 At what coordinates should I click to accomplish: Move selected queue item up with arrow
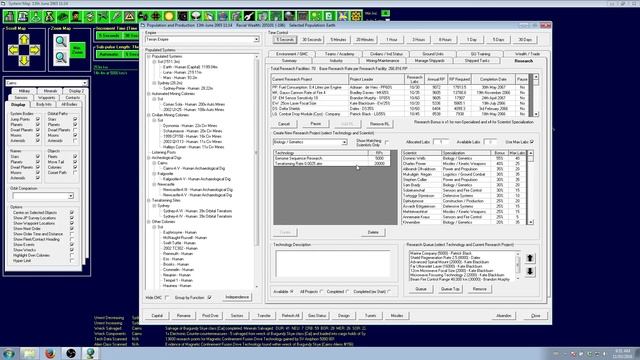pyautogui.click(x=530, y=258)
